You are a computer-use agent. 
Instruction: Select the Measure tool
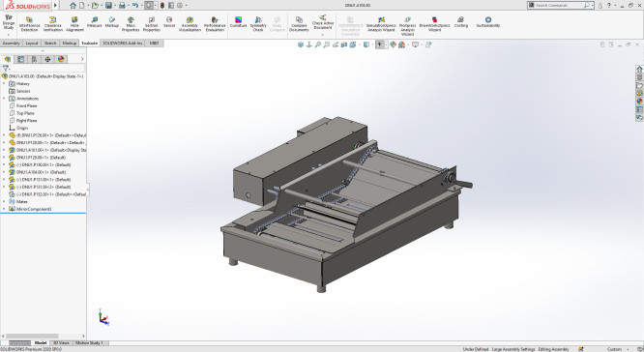[x=94, y=22]
